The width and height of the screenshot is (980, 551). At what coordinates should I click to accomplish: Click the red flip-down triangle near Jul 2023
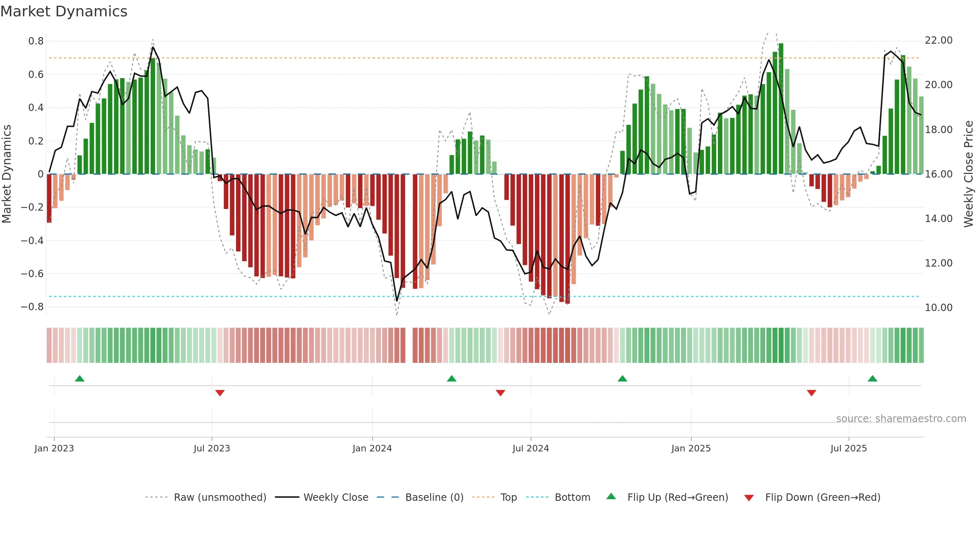click(x=220, y=393)
